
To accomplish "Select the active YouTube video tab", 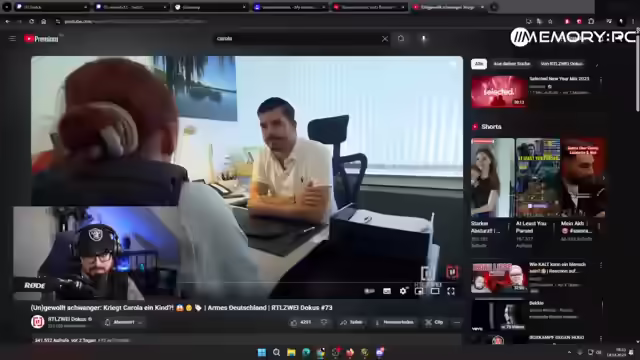I will (x=448, y=7).
